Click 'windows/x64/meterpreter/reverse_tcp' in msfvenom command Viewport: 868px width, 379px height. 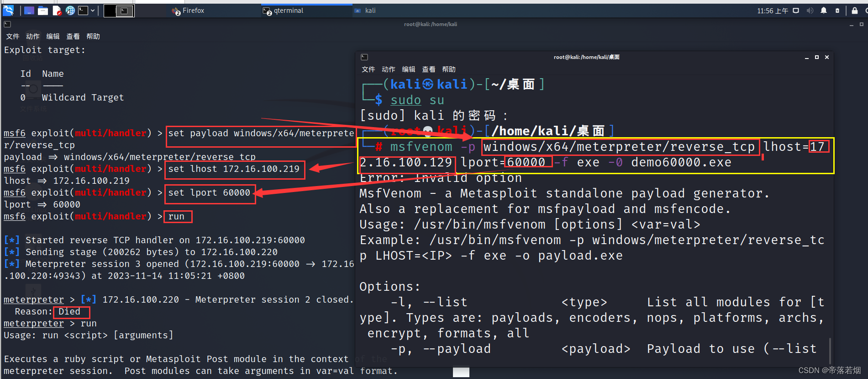(x=619, y=147)
